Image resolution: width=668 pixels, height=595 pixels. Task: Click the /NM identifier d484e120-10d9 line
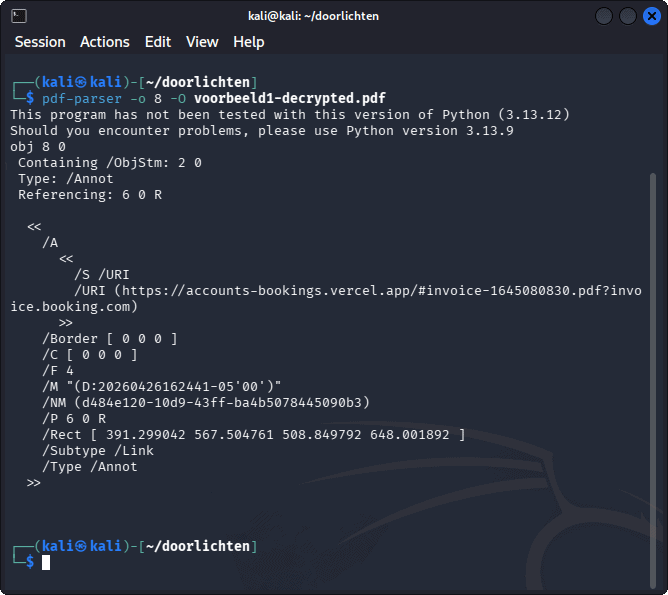click(206, 403)
